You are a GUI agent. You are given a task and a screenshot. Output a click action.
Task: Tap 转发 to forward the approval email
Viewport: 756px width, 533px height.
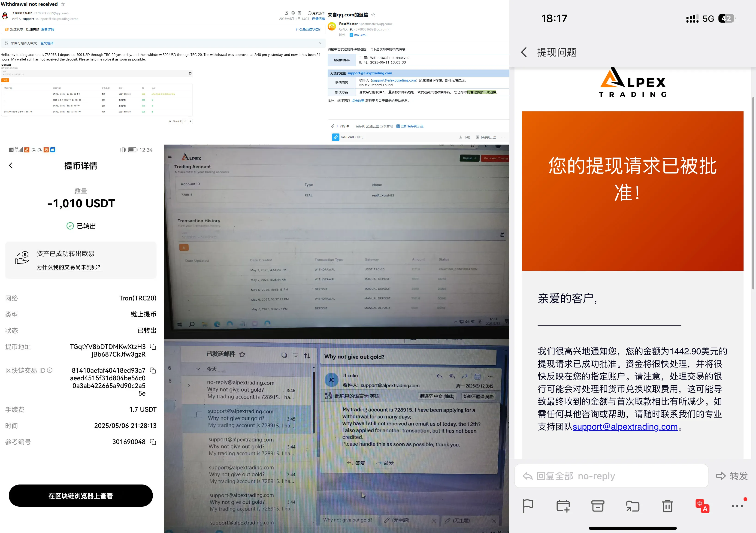tap(732, 476)
